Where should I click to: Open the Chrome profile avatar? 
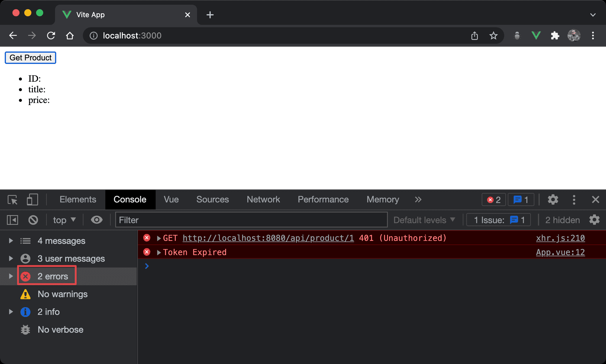tap(574, 36)
